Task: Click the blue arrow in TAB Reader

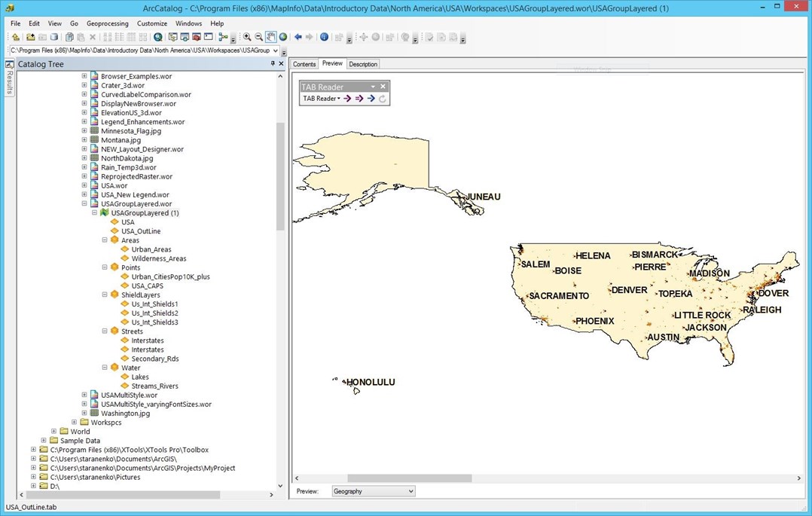Action: pos(371,99)
